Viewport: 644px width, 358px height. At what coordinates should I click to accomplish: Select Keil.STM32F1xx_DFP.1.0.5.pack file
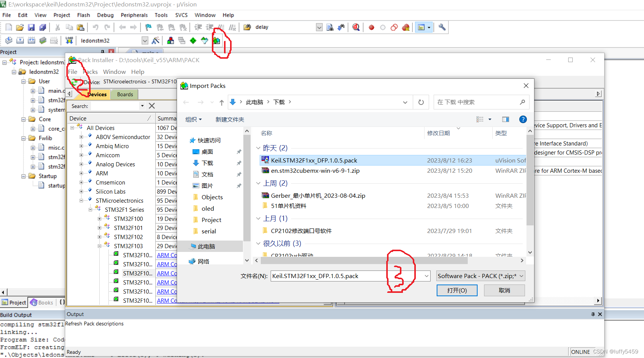[x=314, y=161]
